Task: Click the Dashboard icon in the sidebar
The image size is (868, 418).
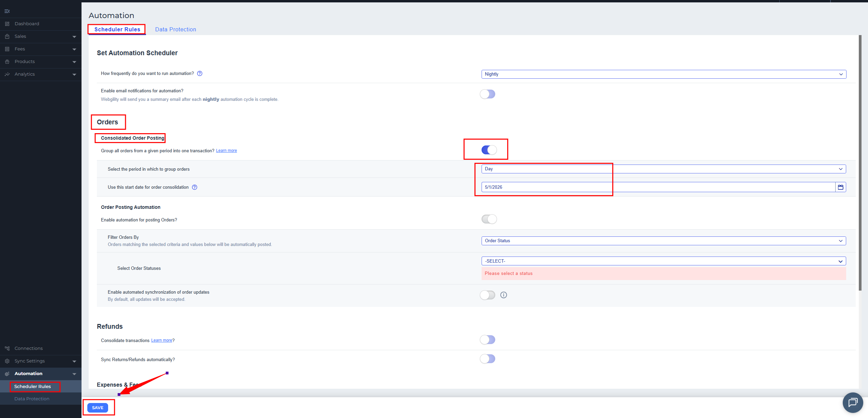Action: click(7, 24)
